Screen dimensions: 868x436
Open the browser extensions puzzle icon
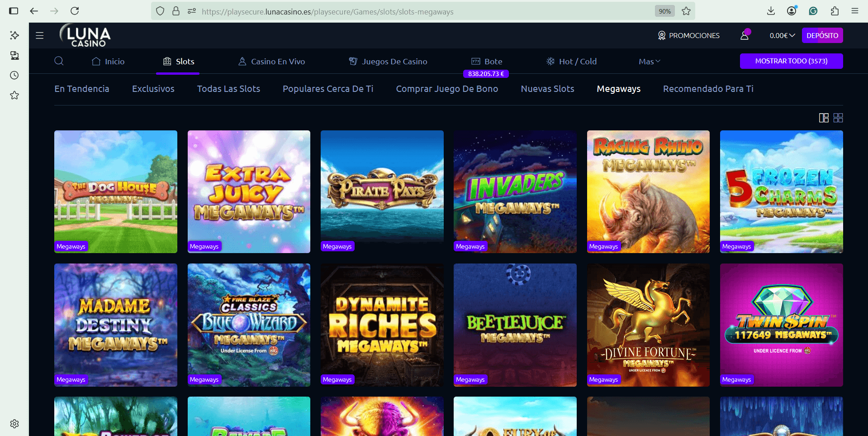(x=835, y=11)
